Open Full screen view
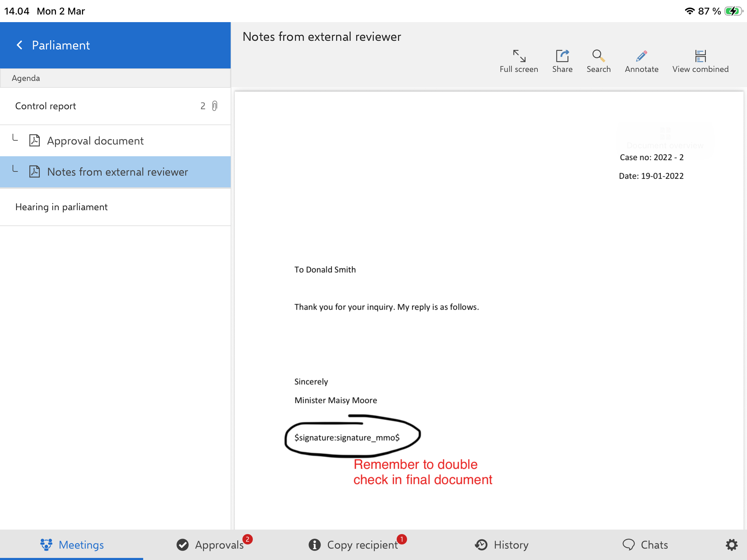 (x=519, y=61)
